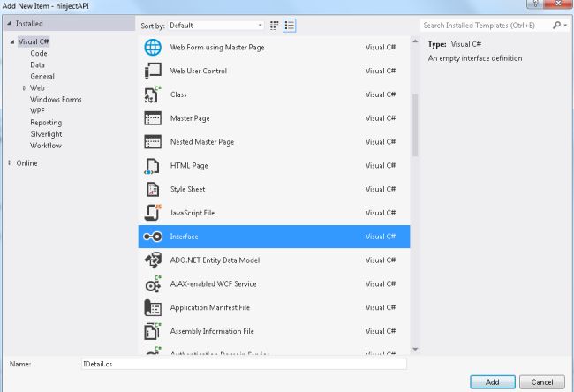
Task: Click the search magnifier icon
Action: pos(556,25)
